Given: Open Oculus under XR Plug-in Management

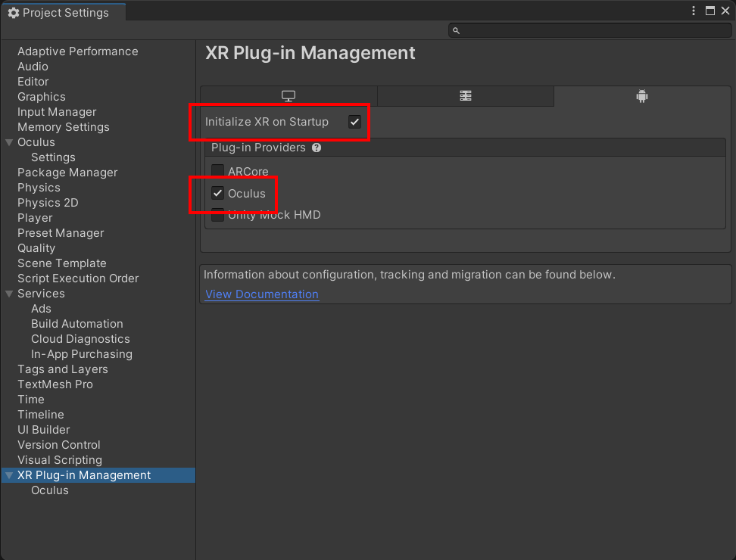Looking at the screenshot, I should (50, 490).
